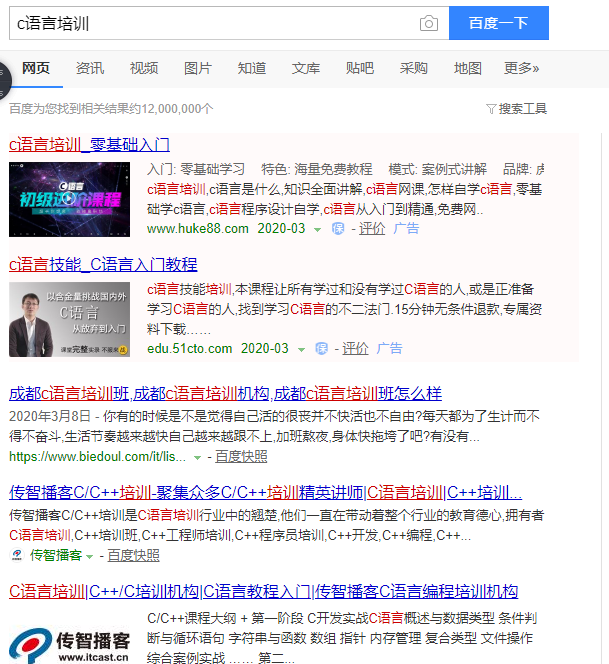Go to the 图片 tab
Image resolution: width=609 pixels, height=664 pixels.
198,68
